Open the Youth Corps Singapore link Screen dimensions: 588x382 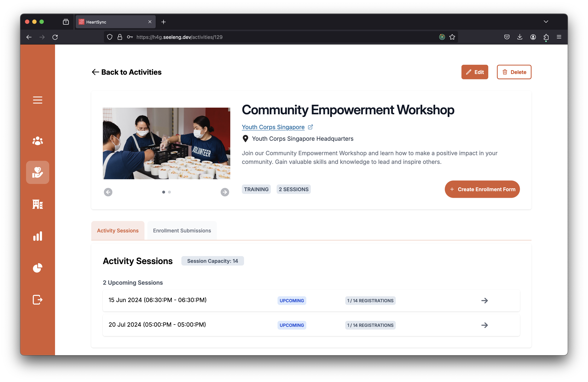tap(273, 127)
